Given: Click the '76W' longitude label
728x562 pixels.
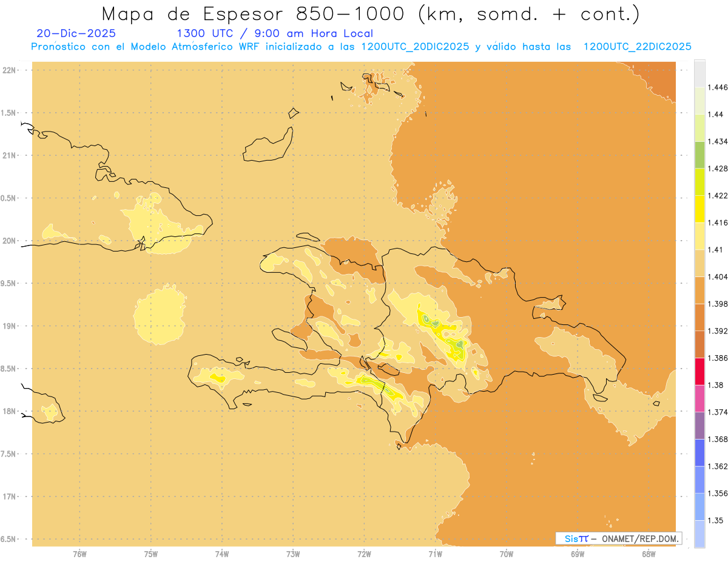Looking at the screenshot, I should point(79,554).
